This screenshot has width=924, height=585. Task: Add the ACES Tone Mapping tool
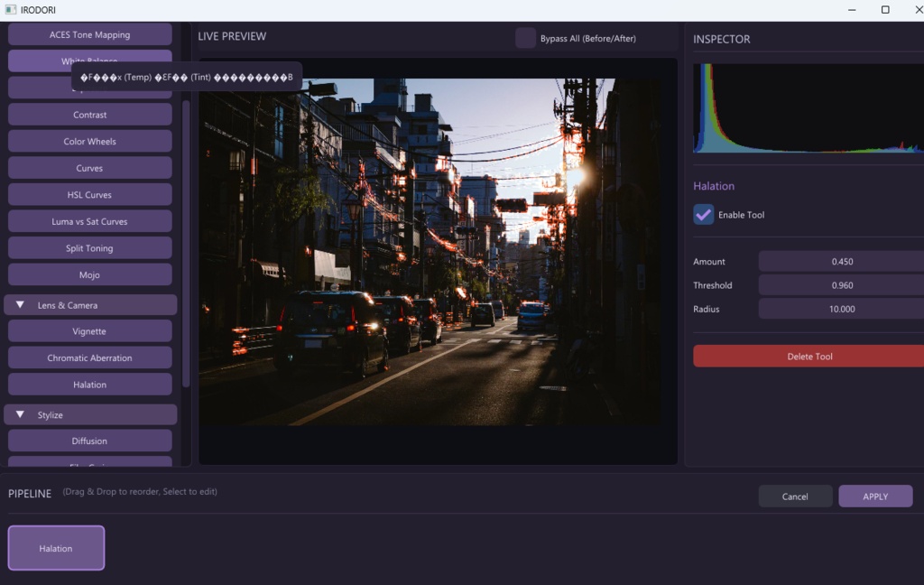click(x=89, y=35)
